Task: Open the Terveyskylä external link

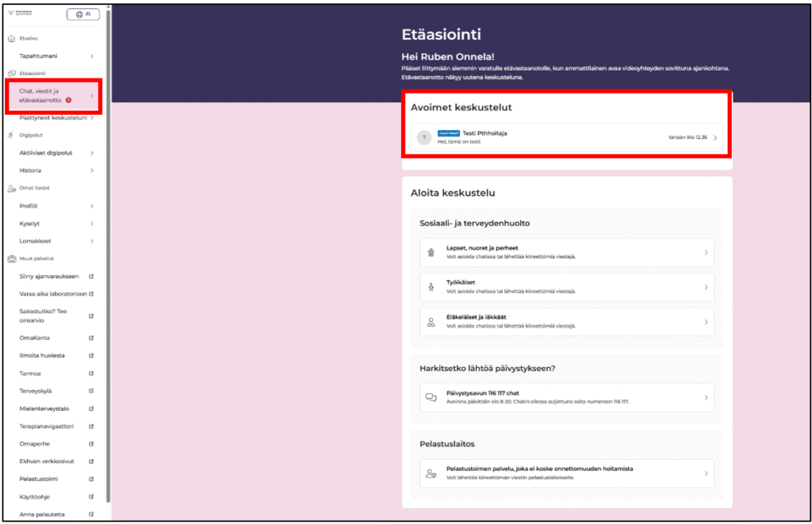Action: point(37,391)
